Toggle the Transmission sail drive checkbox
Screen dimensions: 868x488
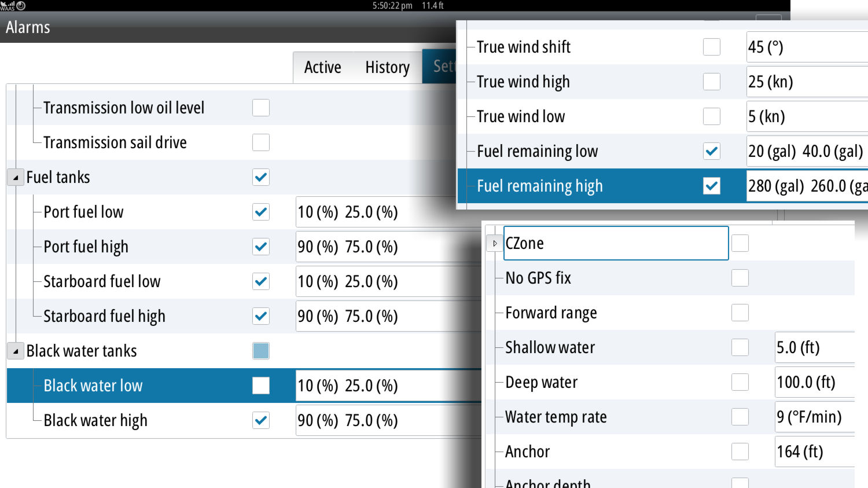click(261, 142)
